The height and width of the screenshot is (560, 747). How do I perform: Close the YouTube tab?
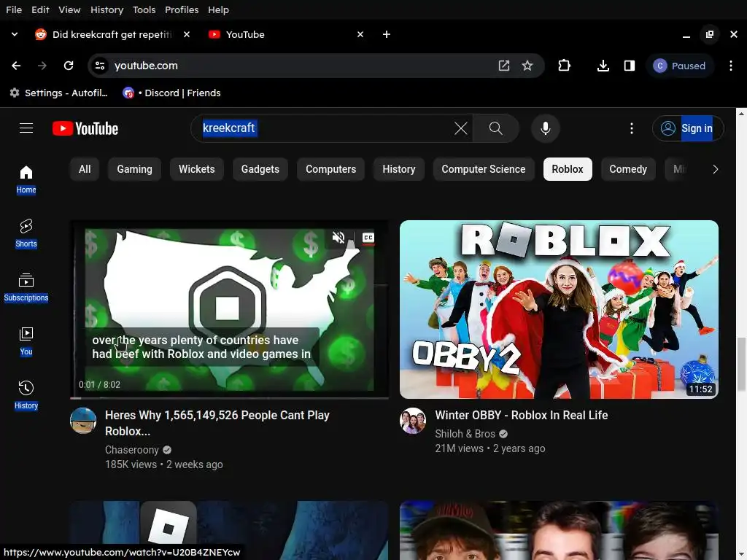tap(360, 34)
